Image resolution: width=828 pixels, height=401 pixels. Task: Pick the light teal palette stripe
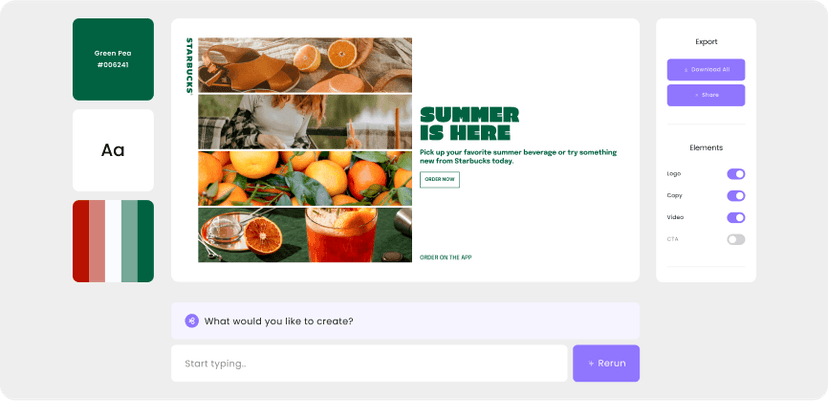129,241
